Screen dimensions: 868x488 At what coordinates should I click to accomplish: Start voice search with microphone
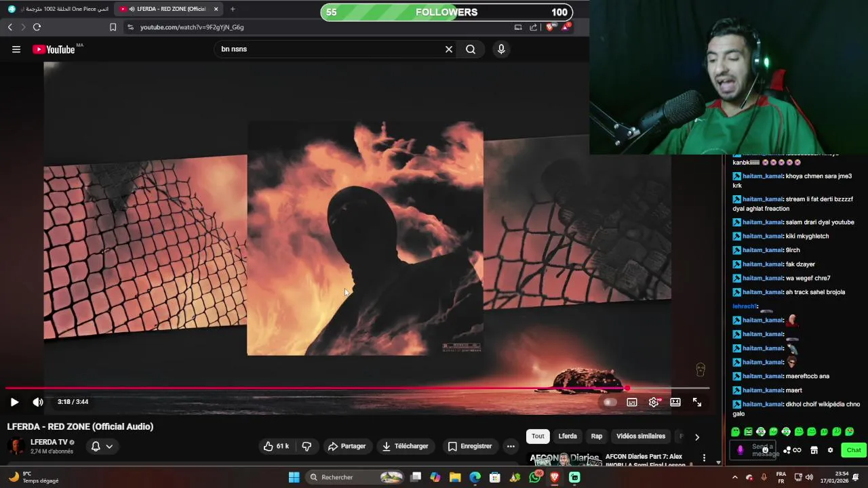point(501,49)
